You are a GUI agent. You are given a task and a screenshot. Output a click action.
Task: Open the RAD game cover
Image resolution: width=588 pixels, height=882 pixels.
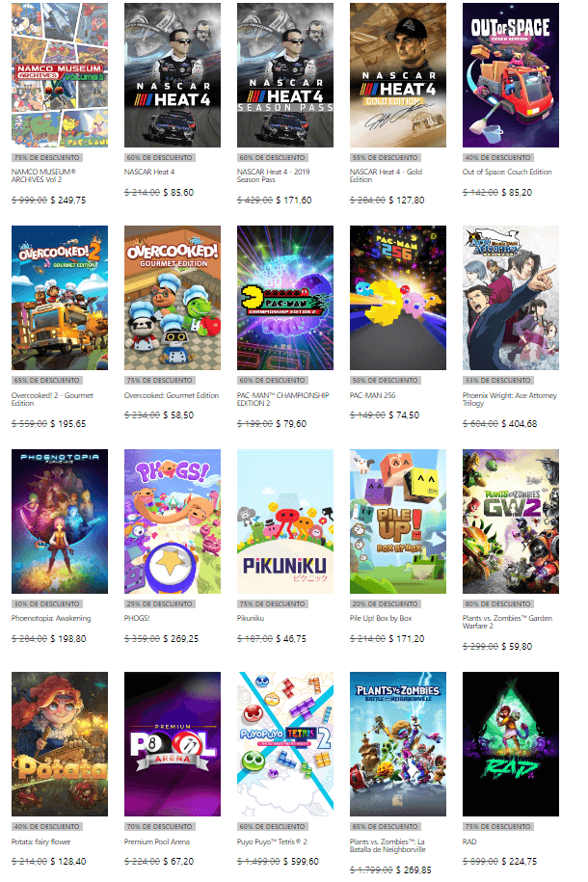point(511,743)
